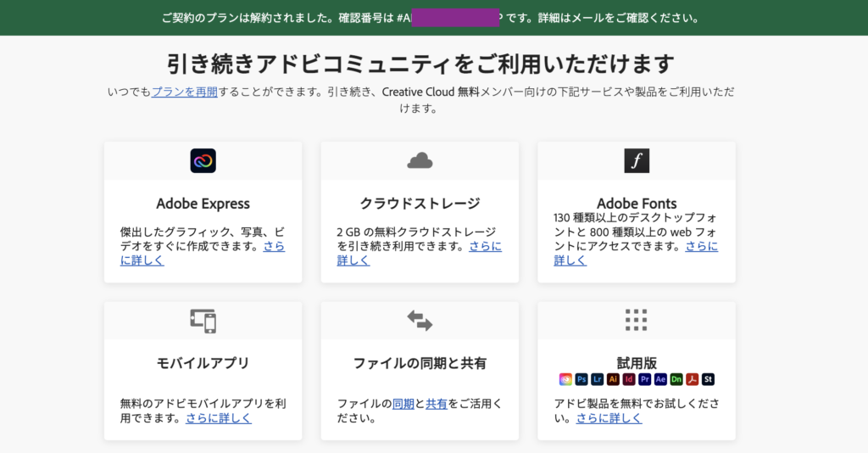Click the Adobe Express card title
Image resolution: width=868 pixels, height=453 pixels.
pyautogui.click(x=203, y=204)
